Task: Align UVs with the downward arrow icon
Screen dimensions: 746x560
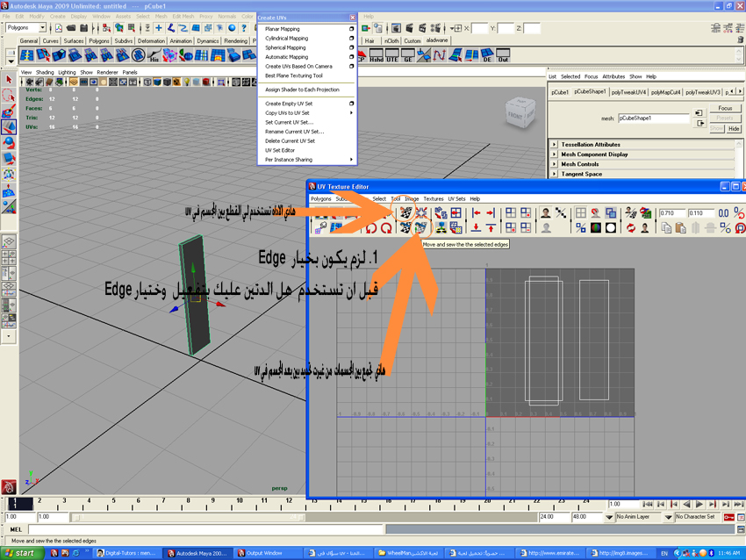Action: pos(477,228)
